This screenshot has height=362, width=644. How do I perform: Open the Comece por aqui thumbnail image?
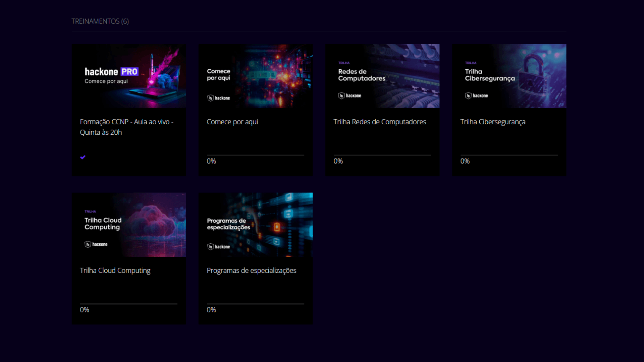256,76
